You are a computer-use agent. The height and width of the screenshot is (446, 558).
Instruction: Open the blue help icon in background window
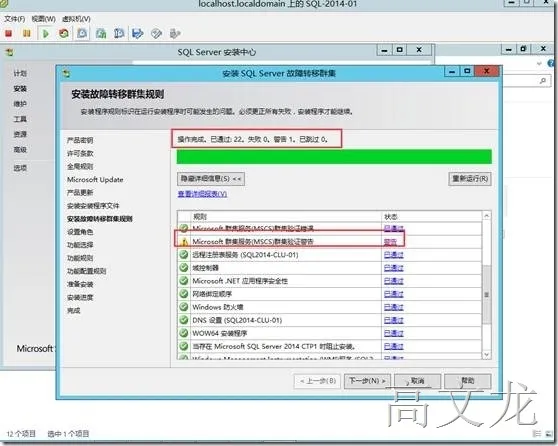pyautogui.click(x=552, y=64)
